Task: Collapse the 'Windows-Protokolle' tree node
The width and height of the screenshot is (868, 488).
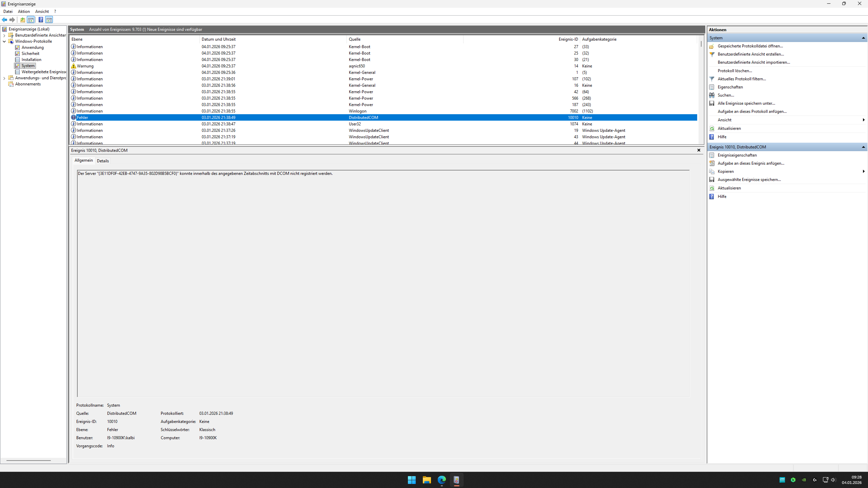Action: 4,41
